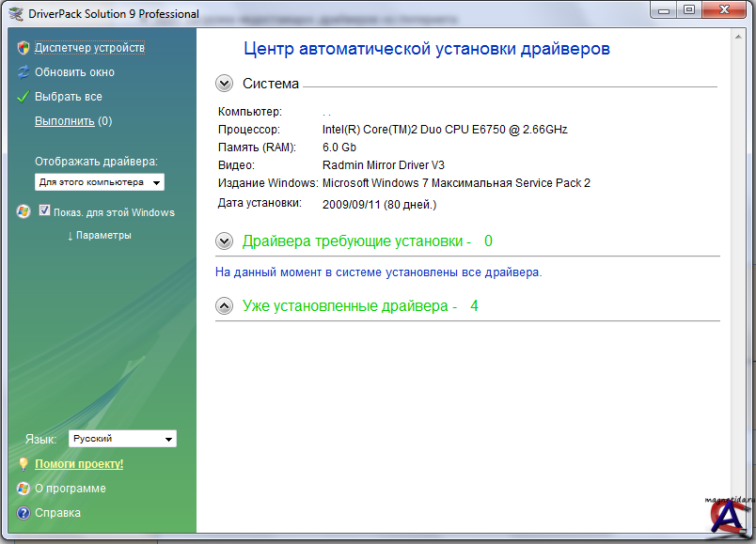
Task: Open the О программе item
Action: (71, 489)
